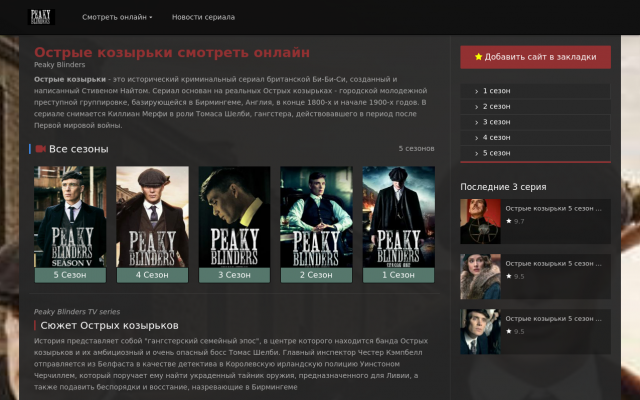Click the chevron next to 4 сезон
The height and width of the screenshot is (400, 640).
pos(476,138)
